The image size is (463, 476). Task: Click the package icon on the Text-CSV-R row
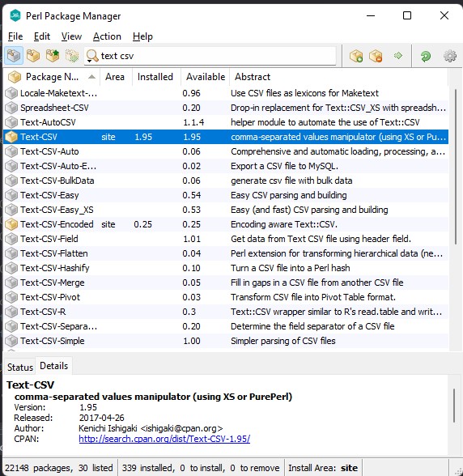tap(11, 312)
